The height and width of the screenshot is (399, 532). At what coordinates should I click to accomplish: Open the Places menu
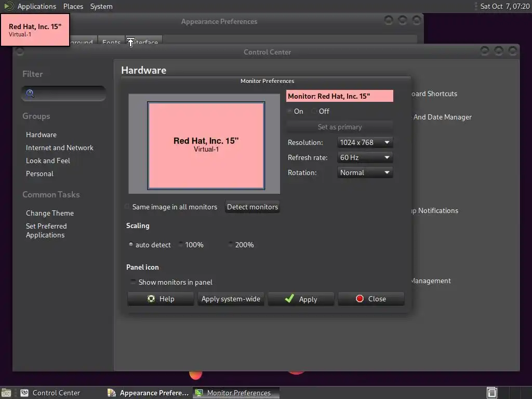(73, 6)
